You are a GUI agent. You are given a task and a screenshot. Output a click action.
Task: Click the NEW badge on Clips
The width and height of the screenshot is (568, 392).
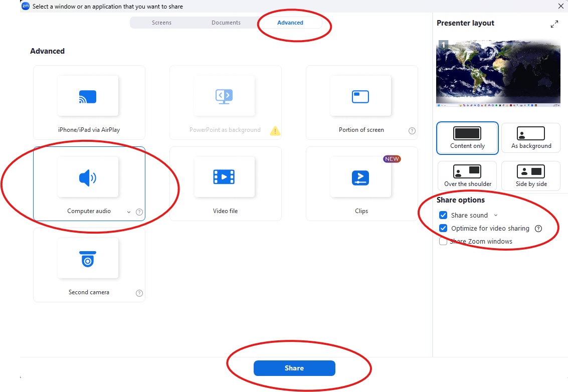[x=392, y=159]
